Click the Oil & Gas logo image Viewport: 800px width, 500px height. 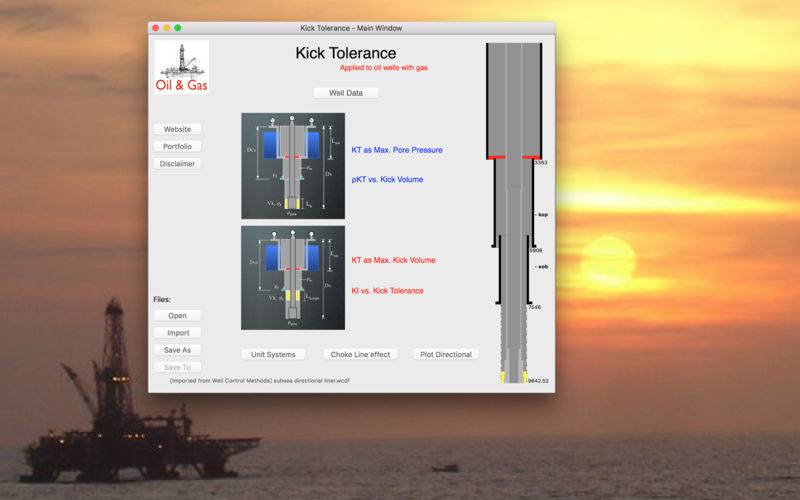pyautogui.click(x=182, y=67)
